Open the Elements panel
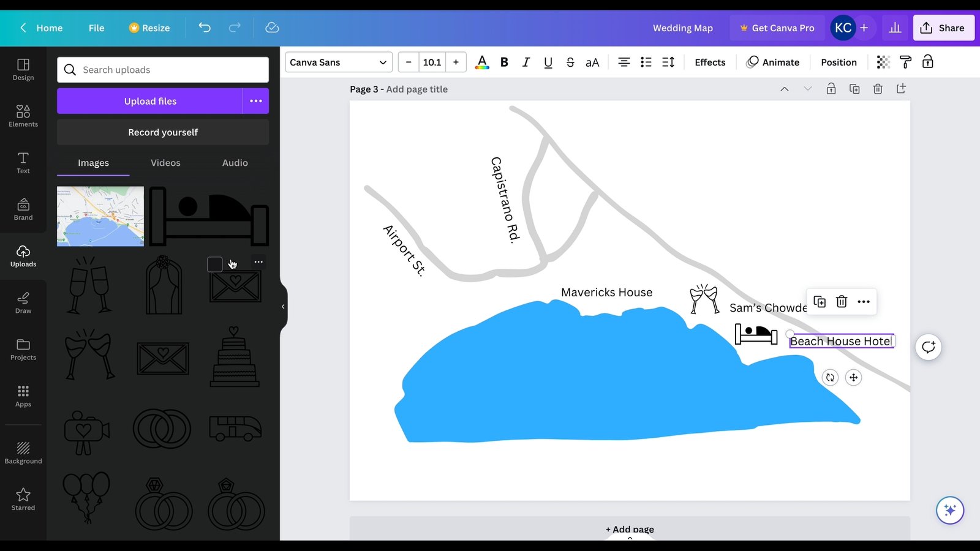980x551 pixels. point(23,116)
